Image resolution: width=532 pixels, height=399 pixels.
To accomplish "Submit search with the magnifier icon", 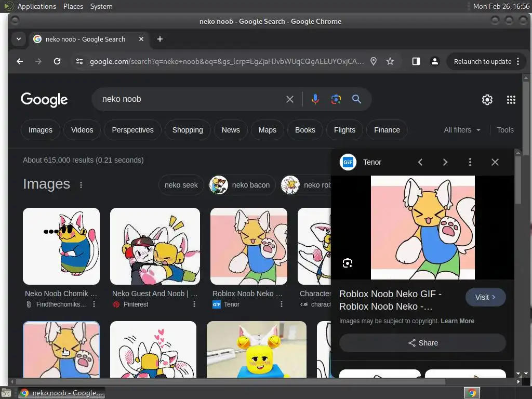I will click(x=356, y=99).
